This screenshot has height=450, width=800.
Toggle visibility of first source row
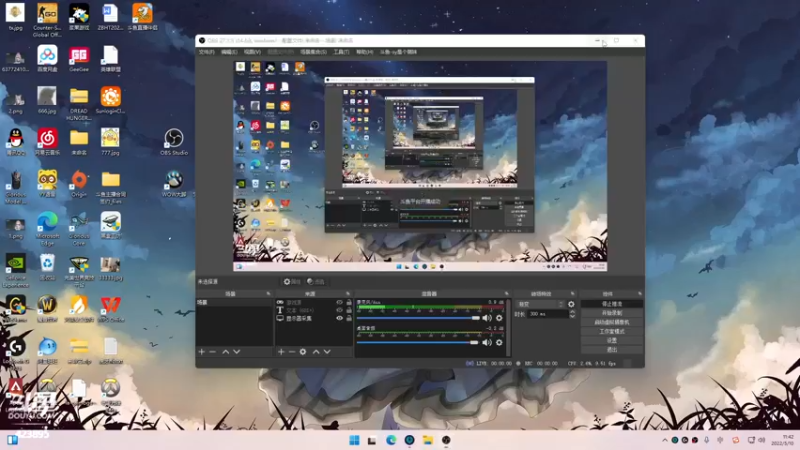pyautogui.click(x=339, y=303)
